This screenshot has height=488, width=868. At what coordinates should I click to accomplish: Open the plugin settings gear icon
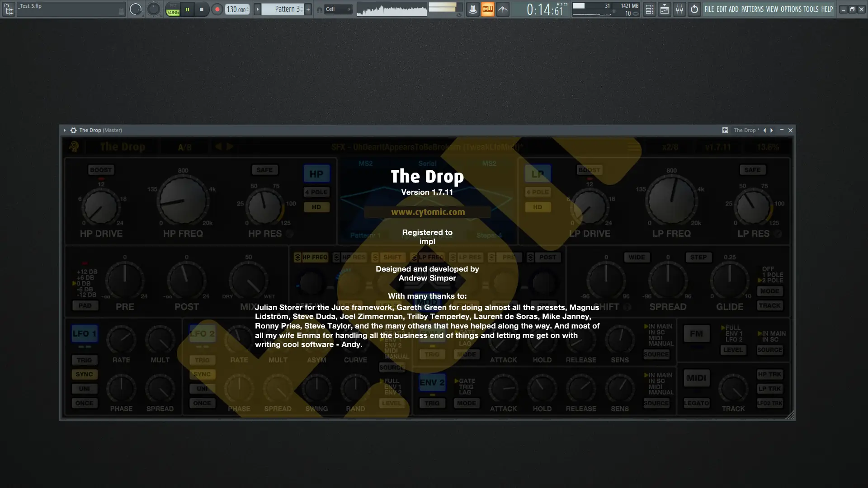(73, 130)
